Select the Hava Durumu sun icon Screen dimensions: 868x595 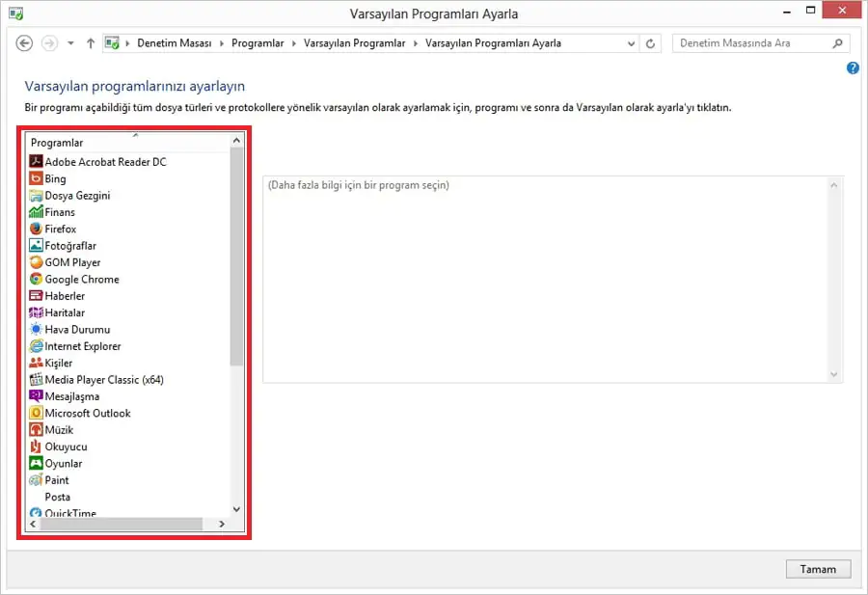click(x=36, y=330)
